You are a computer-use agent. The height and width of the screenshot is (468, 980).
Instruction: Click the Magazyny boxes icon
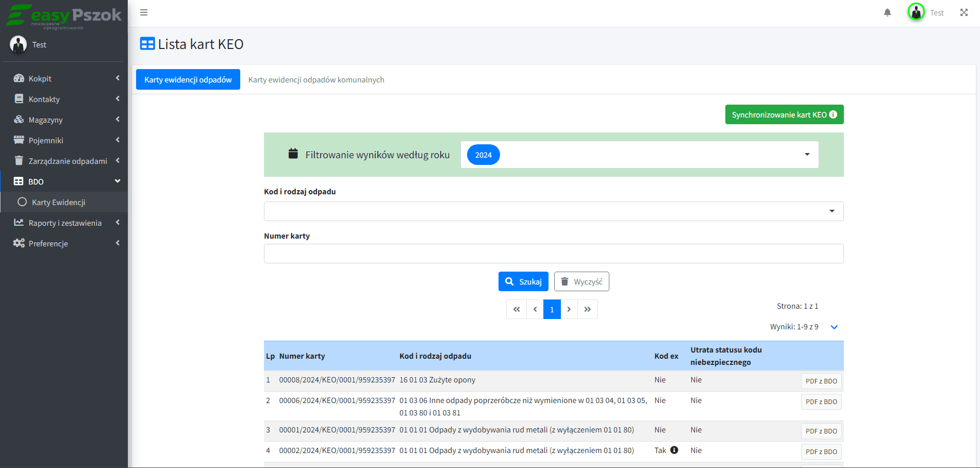tap(19, 120)
